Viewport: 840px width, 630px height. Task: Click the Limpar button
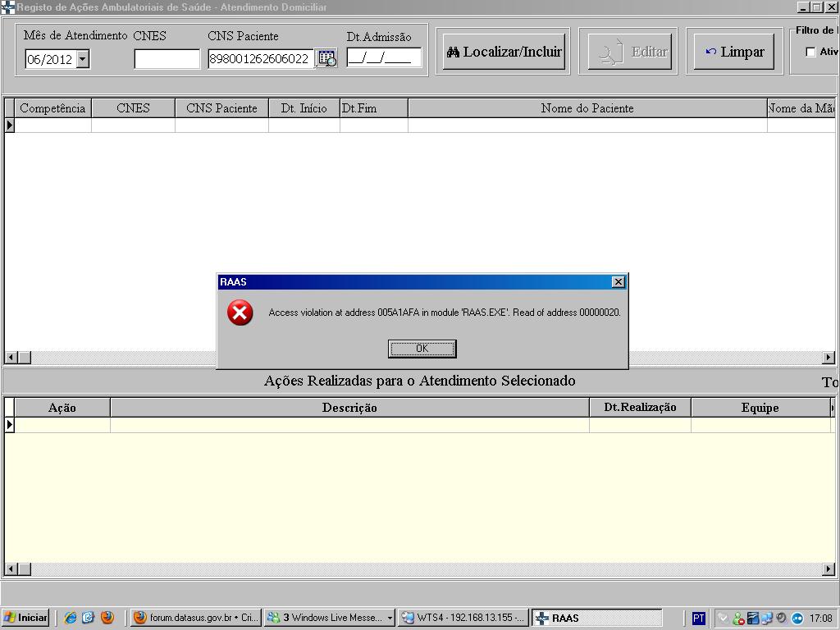(x=734, y=52)
